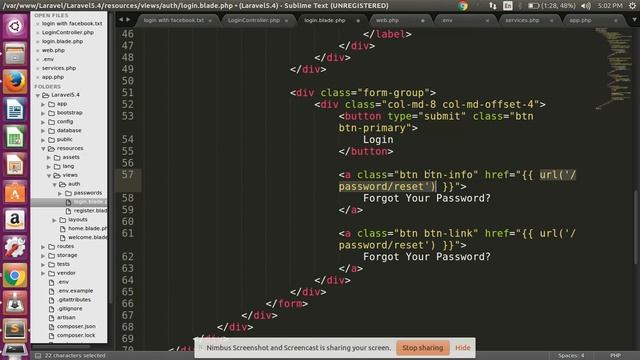Click Chrome indicator in top panel
Image resolution: width=640 pixels, height=360 pixels.
(x=462, y=6)
